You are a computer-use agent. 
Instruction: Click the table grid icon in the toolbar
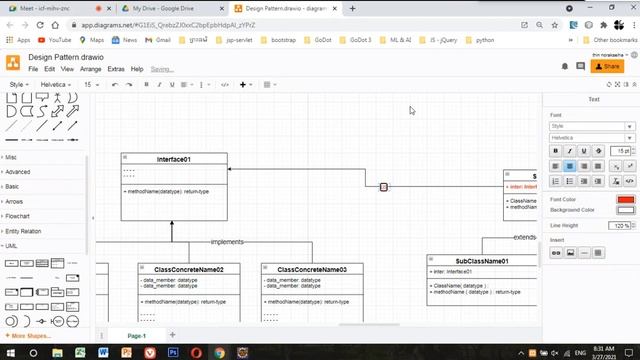tap(267, 84)
